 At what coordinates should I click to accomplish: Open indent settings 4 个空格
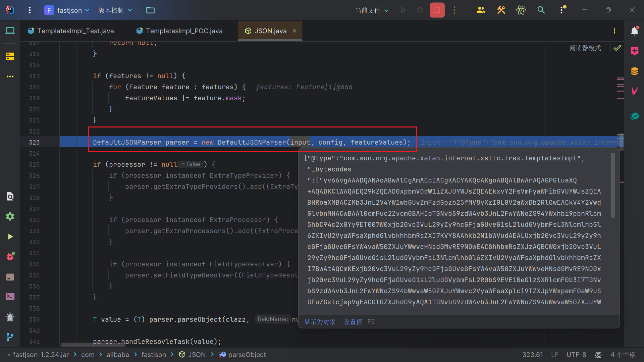point(623,355)
